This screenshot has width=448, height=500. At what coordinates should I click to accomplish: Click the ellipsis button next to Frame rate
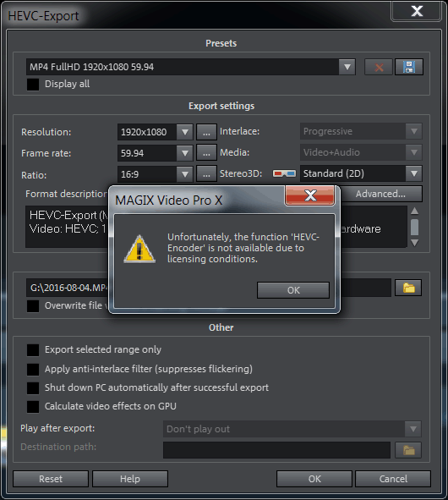[x=206, y=153]
